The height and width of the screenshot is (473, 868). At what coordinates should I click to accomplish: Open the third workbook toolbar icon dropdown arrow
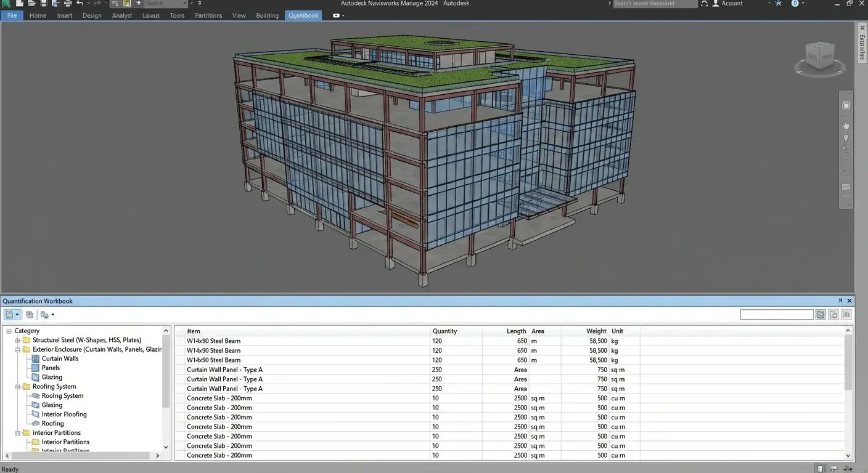click(x=53, y=315)
